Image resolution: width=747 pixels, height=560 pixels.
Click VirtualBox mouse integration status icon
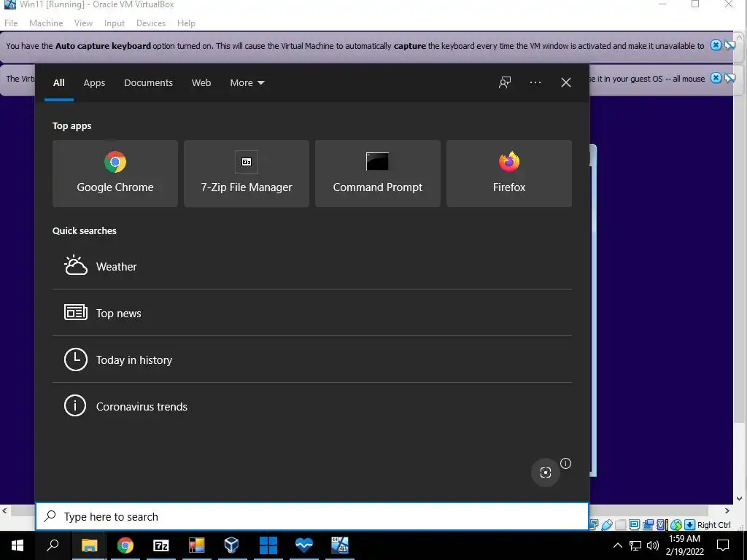pos(676,525)
